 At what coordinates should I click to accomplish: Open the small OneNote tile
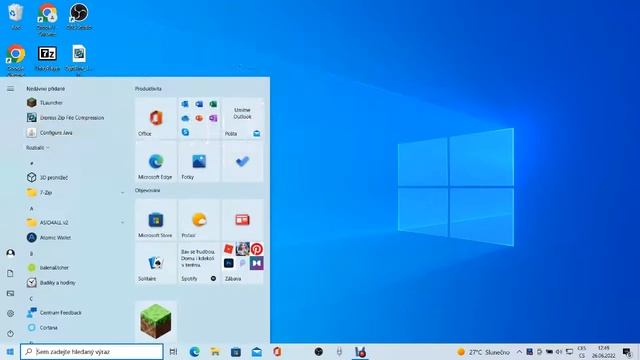[213, 118]
